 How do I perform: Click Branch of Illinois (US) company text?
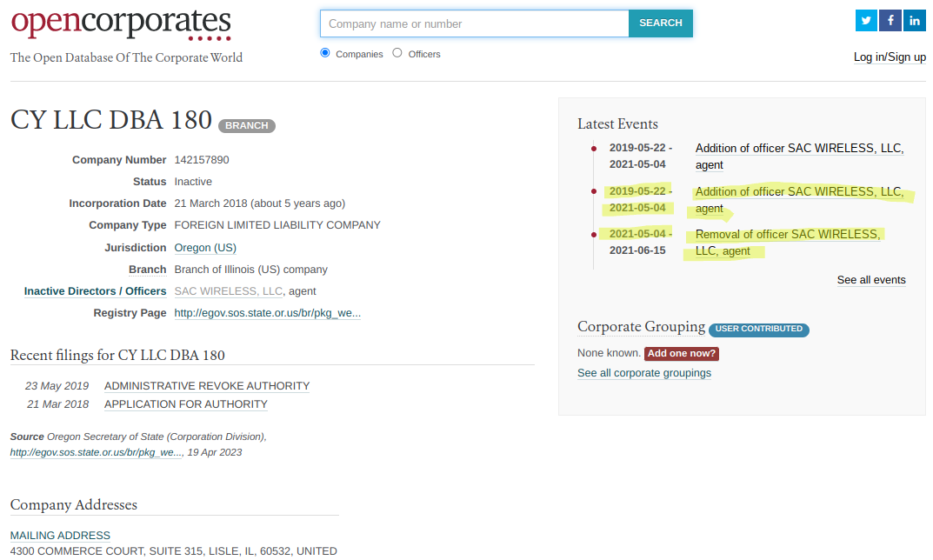[250, 270]
